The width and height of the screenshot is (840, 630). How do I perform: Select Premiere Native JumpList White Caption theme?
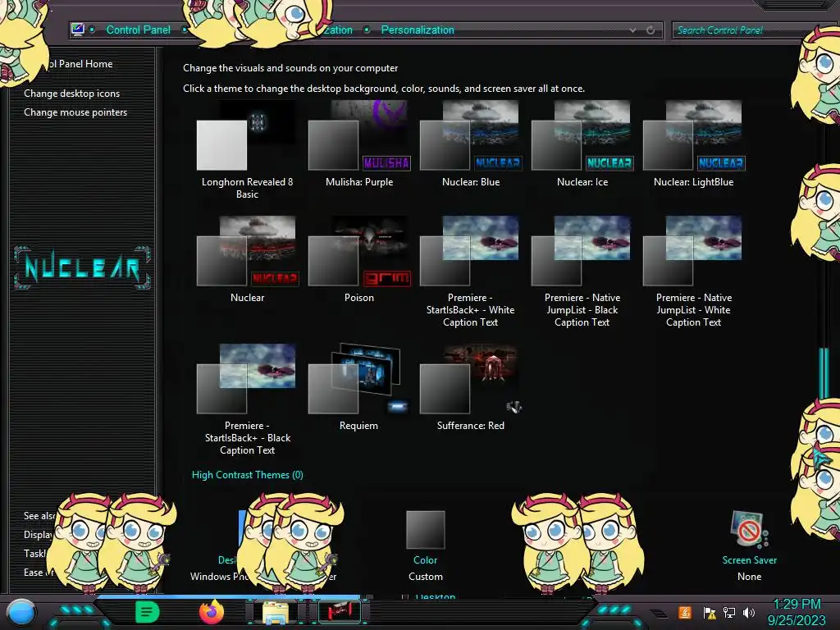pyautogui.click(x=694, y=272)
